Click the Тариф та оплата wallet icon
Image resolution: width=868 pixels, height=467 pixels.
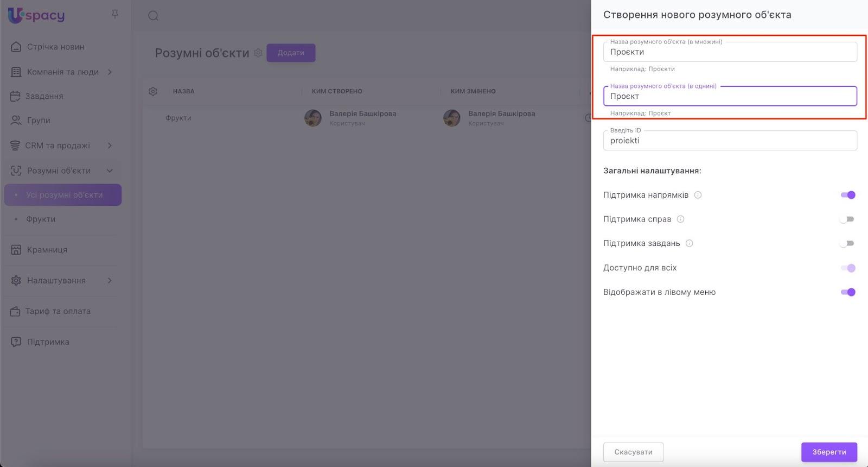pyautogui.click(x=15, y=312)
